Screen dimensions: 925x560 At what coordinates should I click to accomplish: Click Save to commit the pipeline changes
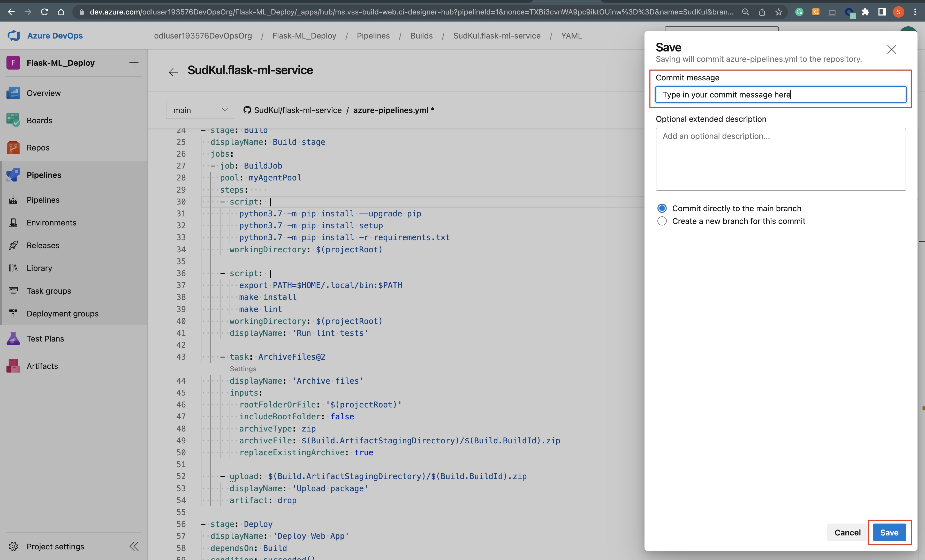(x=889, y=532)
